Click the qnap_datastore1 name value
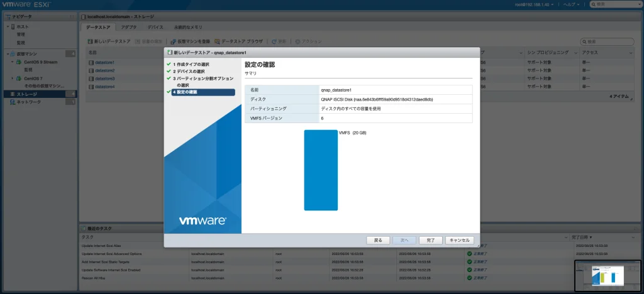The height and width of the screenshot is (294, 644). pyautogui.click(x=336, y=90)
